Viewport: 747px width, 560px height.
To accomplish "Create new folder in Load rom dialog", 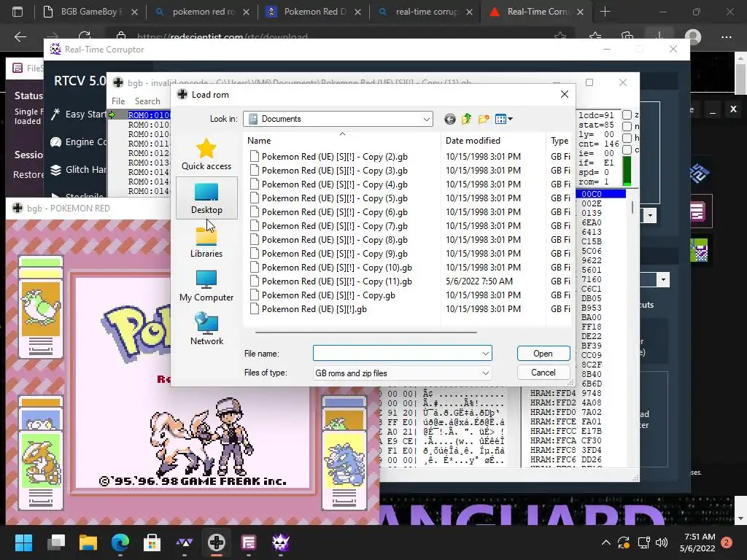I will click(484, 119).
